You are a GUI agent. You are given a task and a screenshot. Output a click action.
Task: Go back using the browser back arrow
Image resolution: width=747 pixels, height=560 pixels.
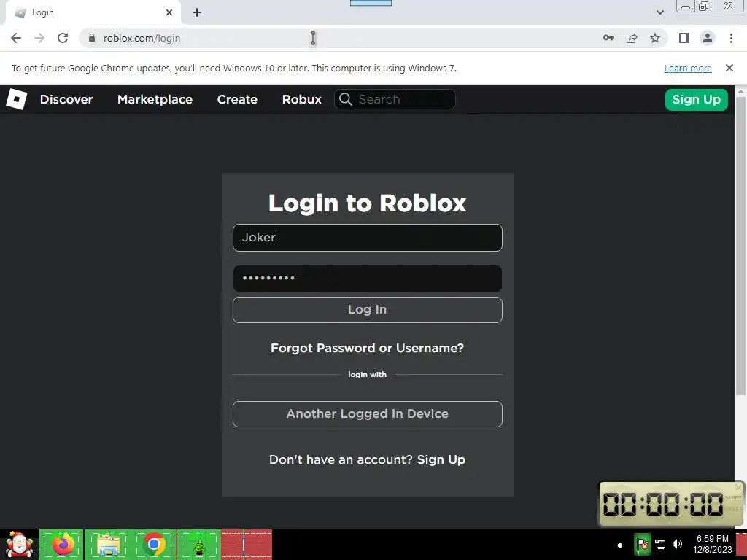16,38
